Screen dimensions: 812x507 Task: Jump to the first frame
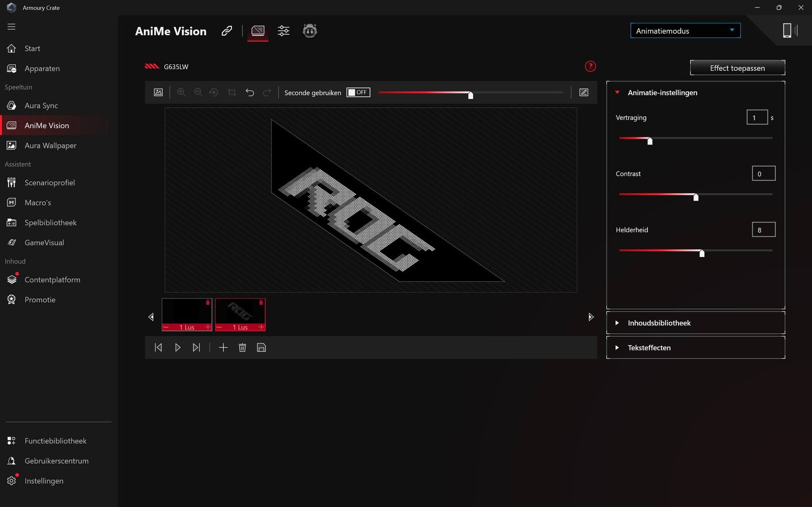[x=158, y=347]
